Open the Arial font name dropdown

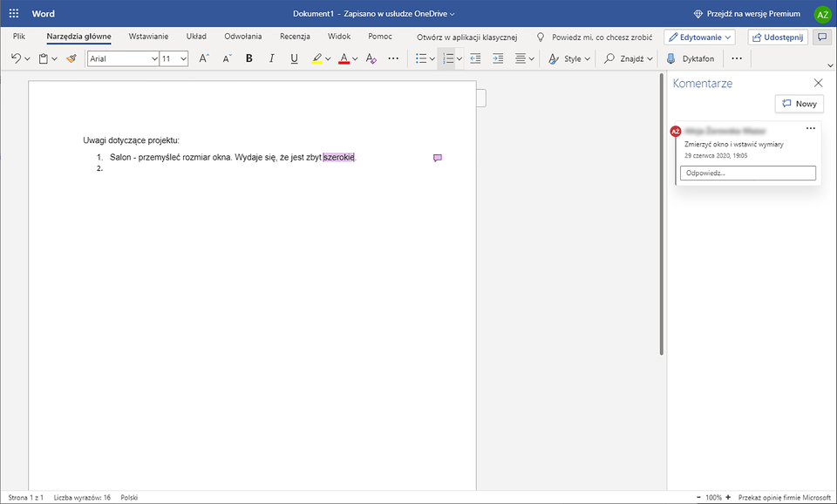pos(154,58)
